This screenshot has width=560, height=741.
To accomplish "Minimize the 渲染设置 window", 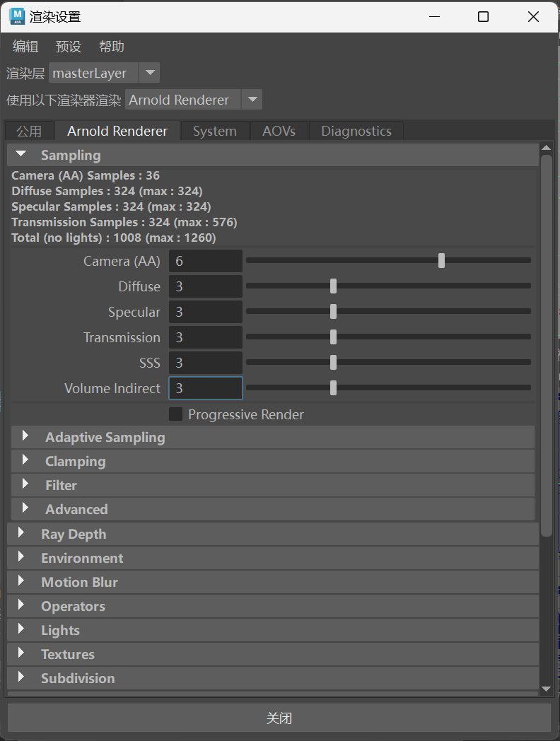I will point(434,16).
